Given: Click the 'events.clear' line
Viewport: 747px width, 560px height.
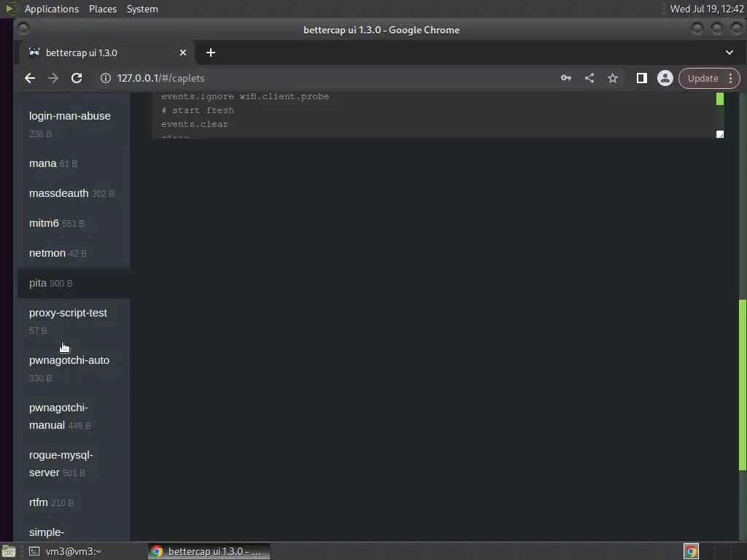Looking at the screenshot, I should click(x=194, y=124).
